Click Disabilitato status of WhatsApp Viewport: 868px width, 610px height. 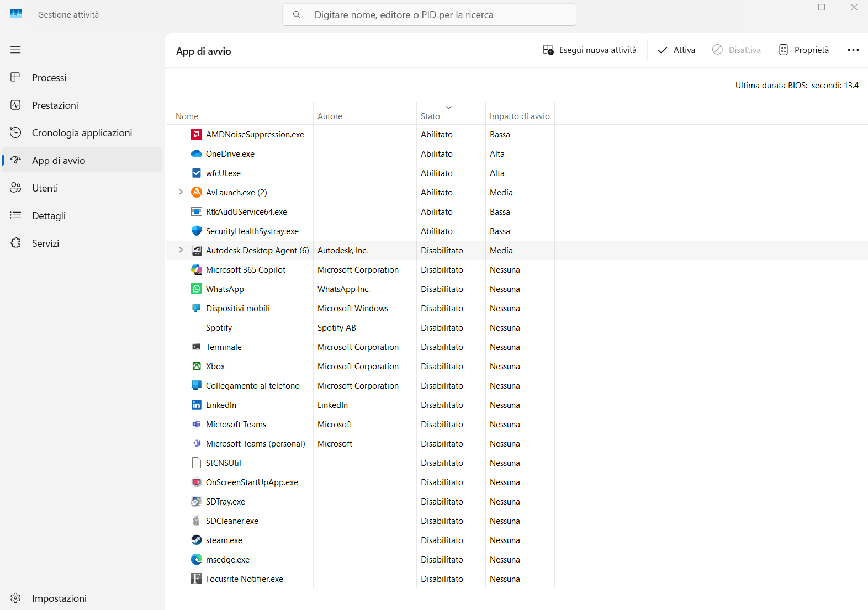[442, 289]
